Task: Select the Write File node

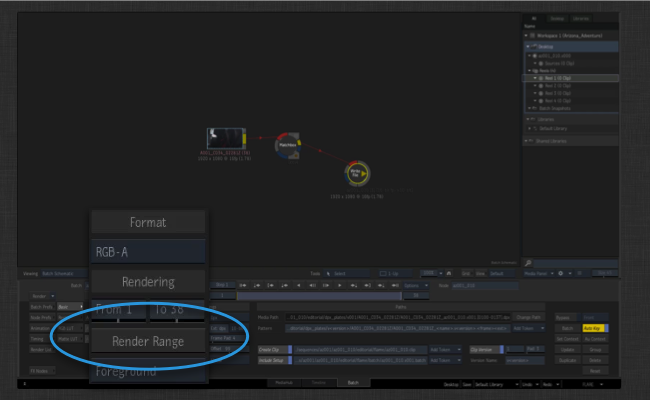Action: (357, 173)
